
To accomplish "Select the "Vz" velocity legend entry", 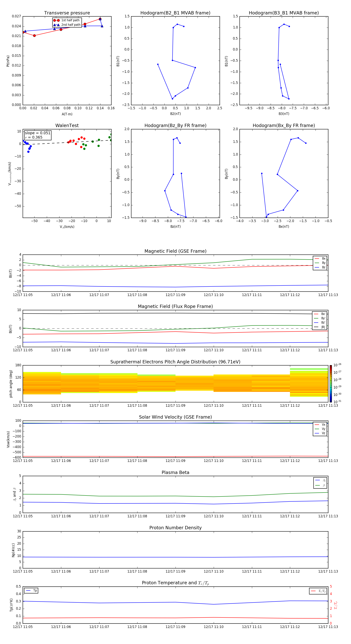I will pos(320,433).
